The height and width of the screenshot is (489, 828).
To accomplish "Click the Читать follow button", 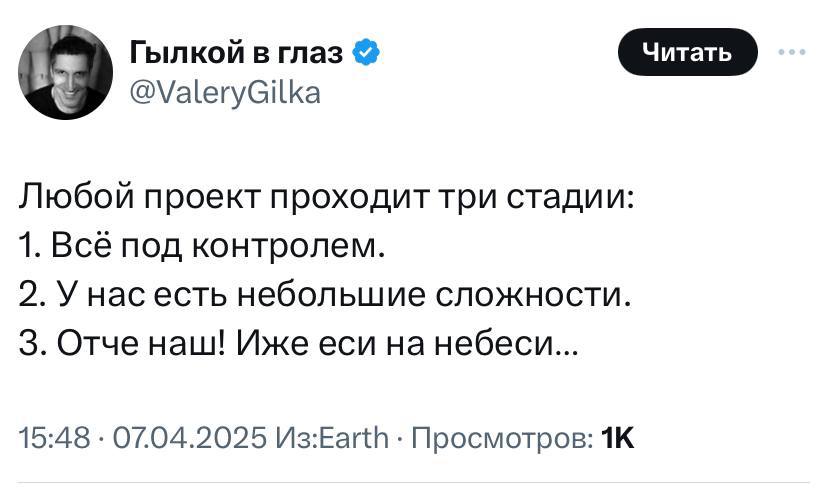I will [x=687, y=53].
